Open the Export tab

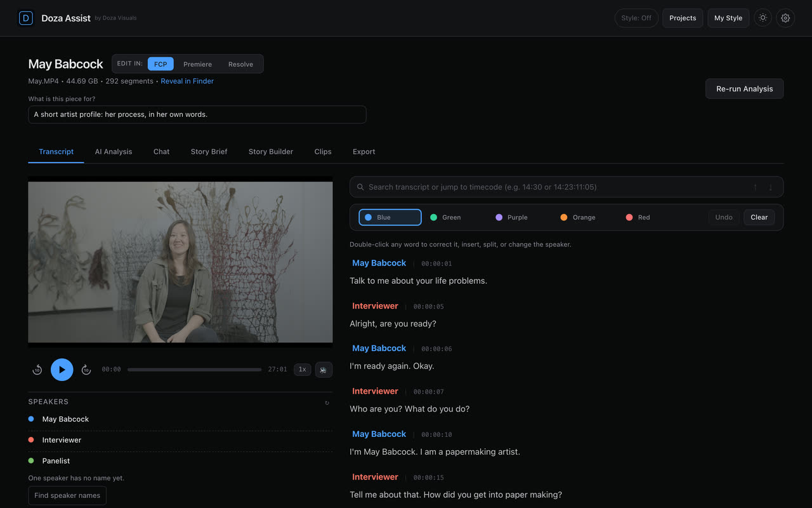[x=364, y=152]
